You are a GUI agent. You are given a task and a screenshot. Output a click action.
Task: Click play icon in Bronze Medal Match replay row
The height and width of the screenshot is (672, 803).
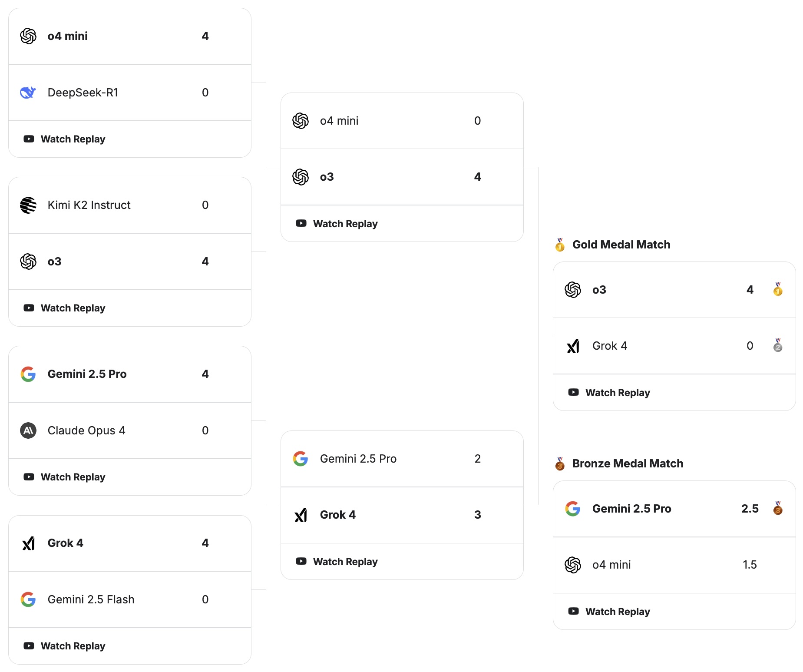pos(573,611)
